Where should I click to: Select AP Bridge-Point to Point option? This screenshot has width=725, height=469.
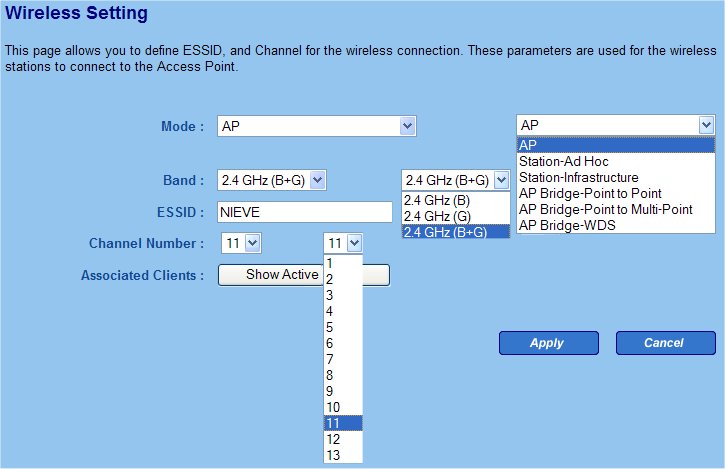[590, 193]
